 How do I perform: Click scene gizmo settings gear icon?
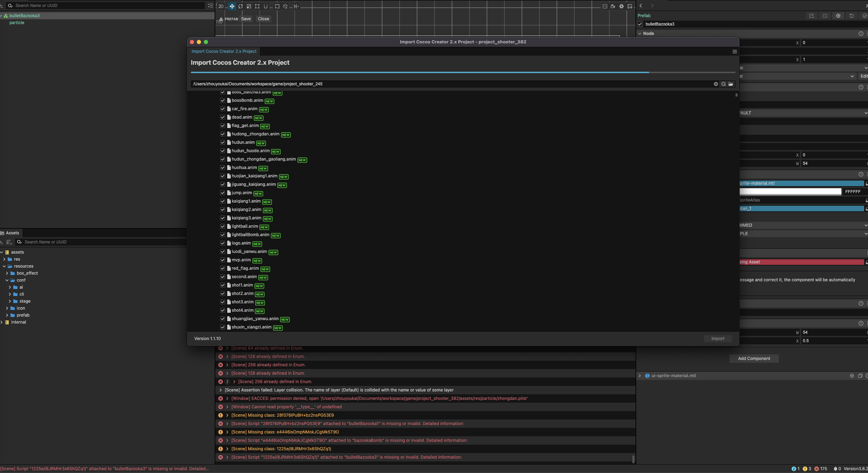[x=622, y=6]
